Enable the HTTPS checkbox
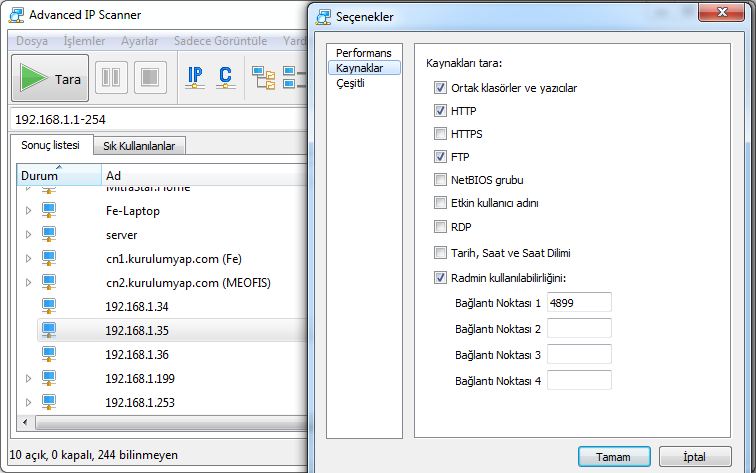 click(440, 134)
